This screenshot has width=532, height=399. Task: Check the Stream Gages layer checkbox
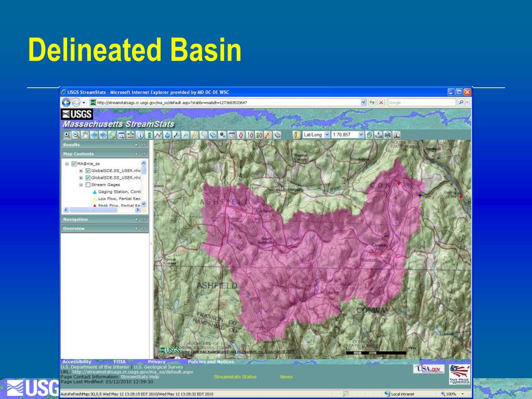pyautogui.click(x=88, y=185)
